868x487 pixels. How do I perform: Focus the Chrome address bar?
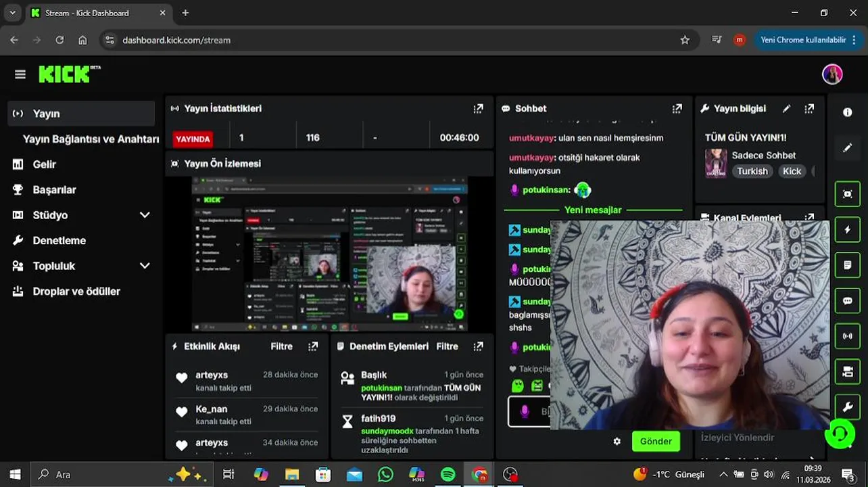tap(399, 40)
